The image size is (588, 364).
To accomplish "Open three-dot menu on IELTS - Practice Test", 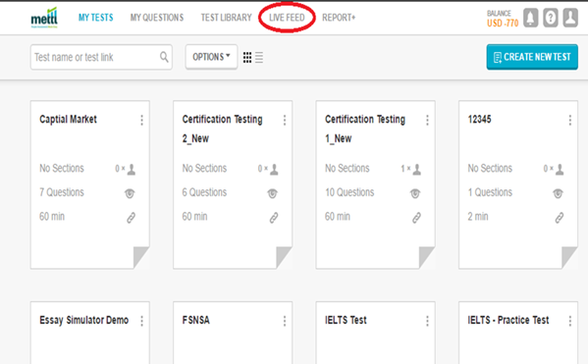I will point(570,321).
